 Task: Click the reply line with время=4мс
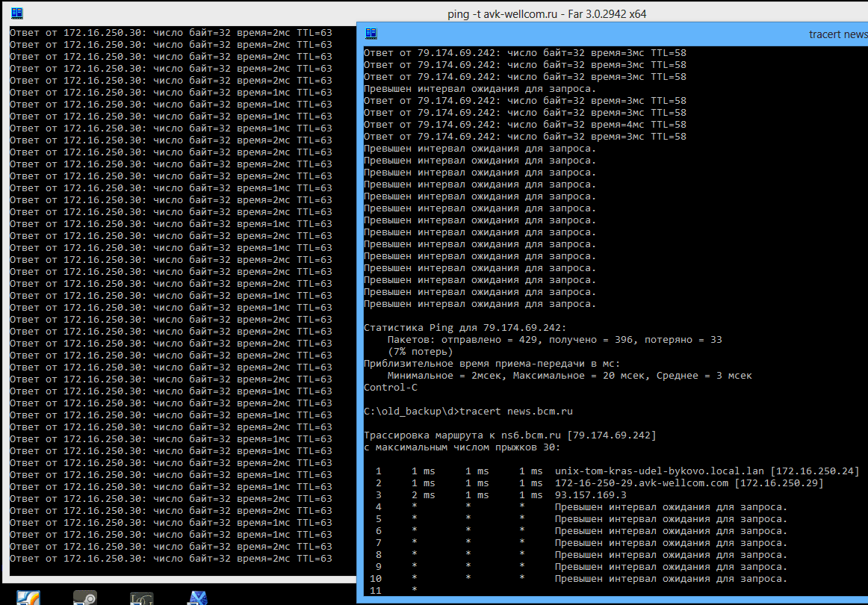pyautogui.click(x=525, y=125)
